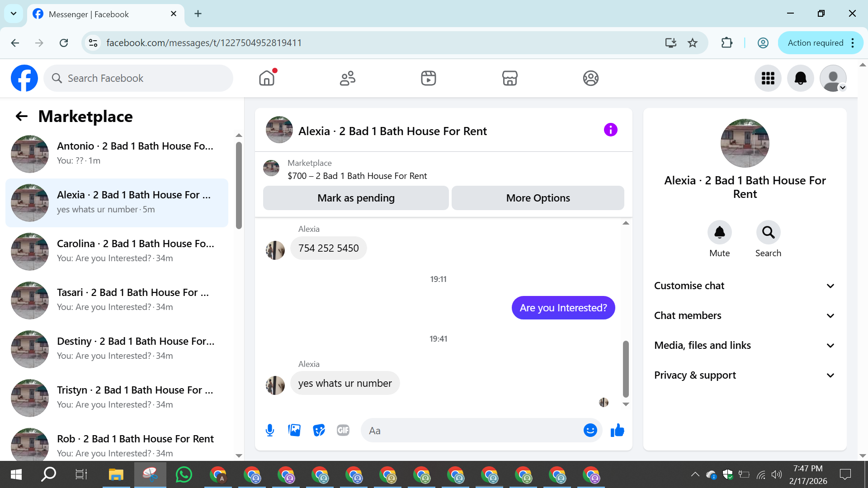Open the GIF picker

tap(343, 430)
